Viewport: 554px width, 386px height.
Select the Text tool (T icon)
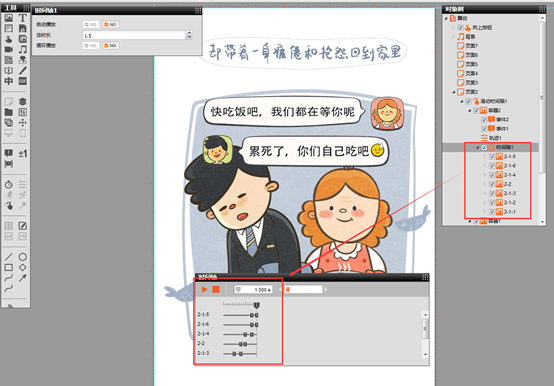tap(23, 18)
